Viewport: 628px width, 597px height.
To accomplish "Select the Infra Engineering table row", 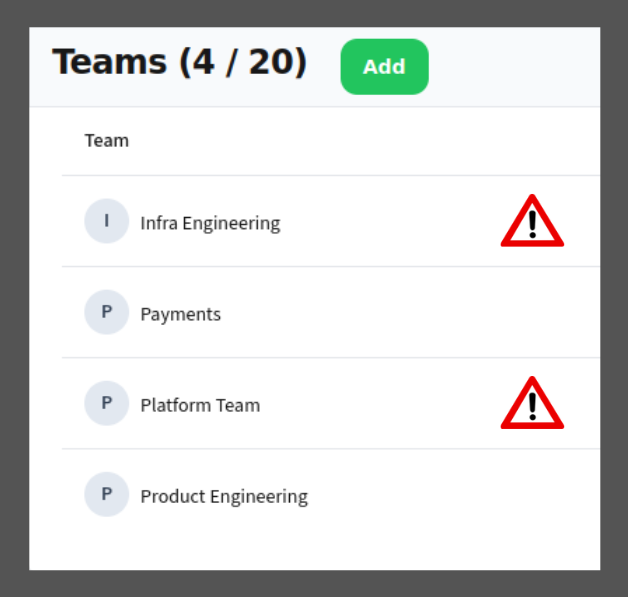I will click(400, 222).
